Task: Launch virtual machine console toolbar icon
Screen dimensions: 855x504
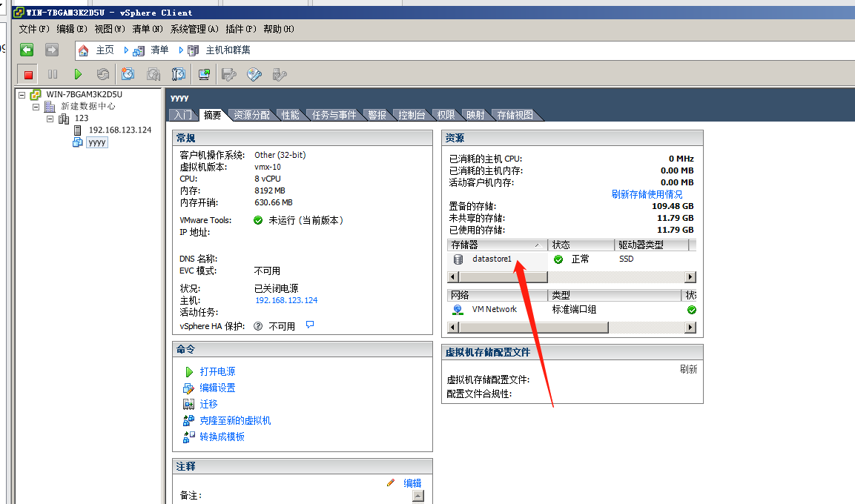Action: click(205, 74)
